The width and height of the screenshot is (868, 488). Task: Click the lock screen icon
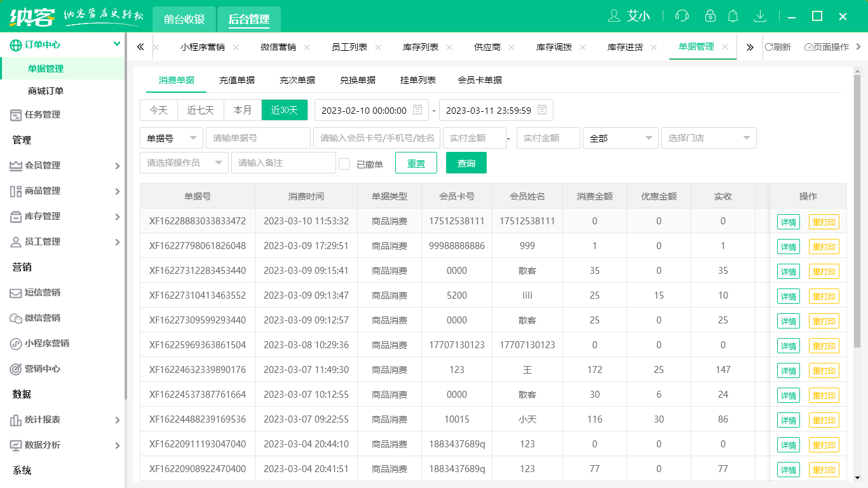click(x=710, y=16)
